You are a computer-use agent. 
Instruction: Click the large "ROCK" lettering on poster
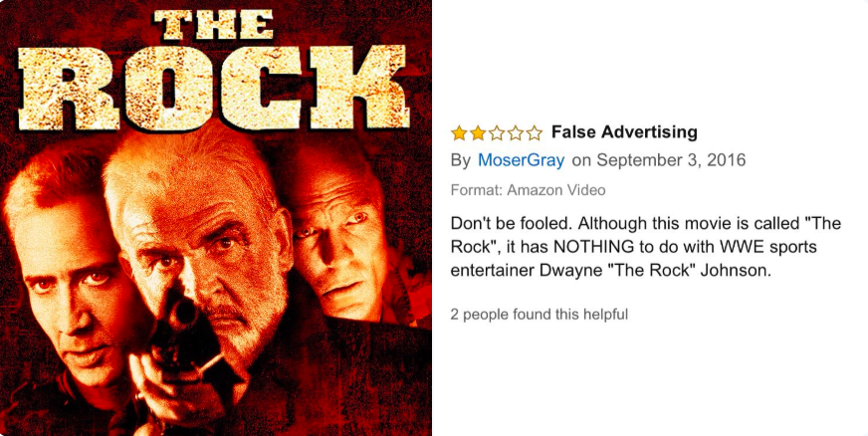[x=213, y=87]
